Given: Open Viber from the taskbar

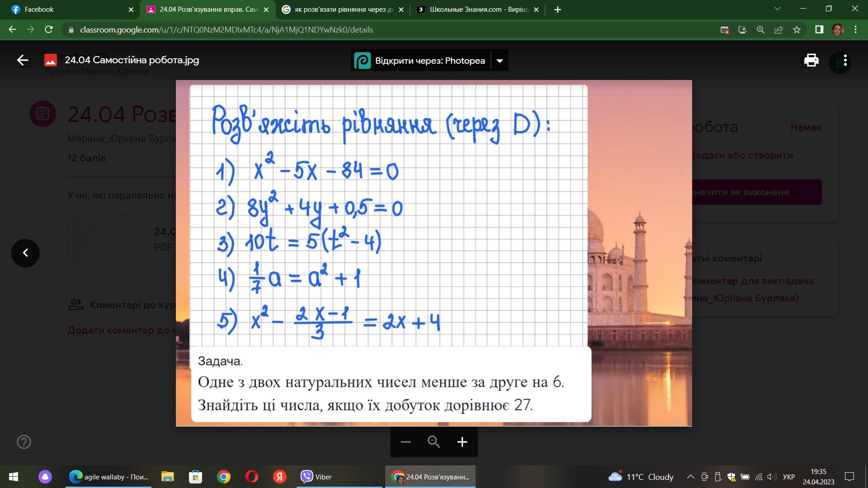Looking at the screenshot, I should [316, 477].
